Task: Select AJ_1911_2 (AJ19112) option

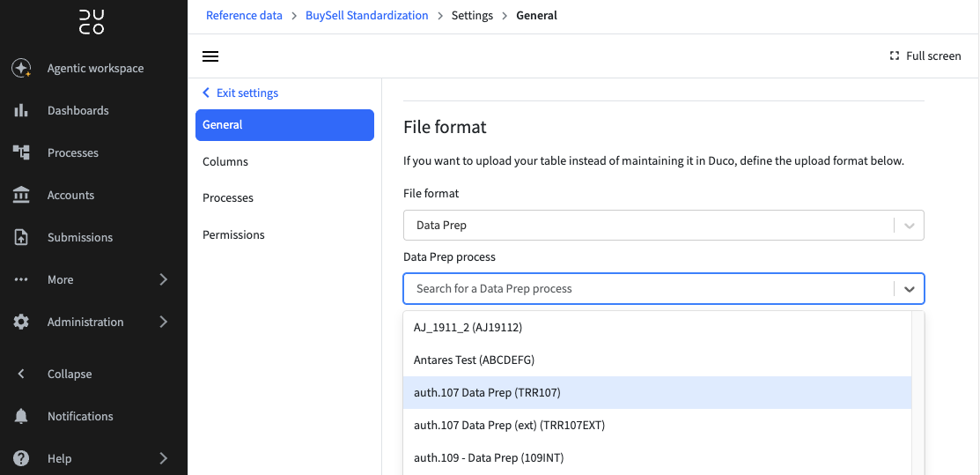Action: (x=658, y=327)
